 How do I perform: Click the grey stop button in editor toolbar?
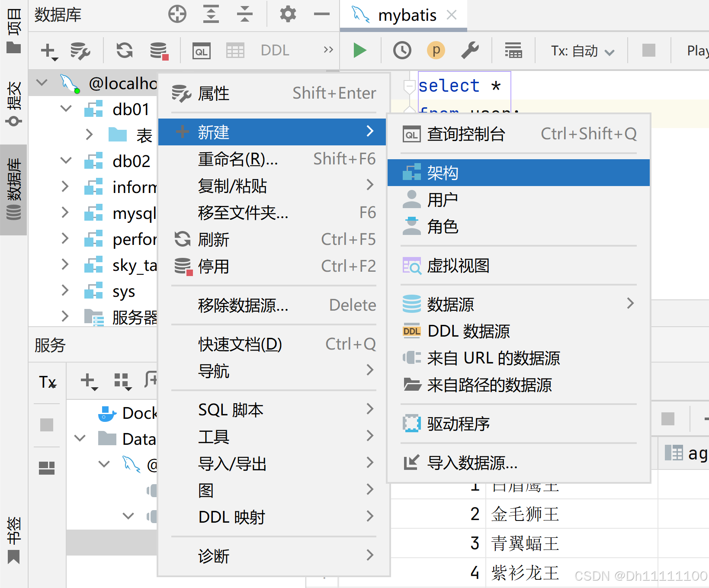tap(649, 50)
